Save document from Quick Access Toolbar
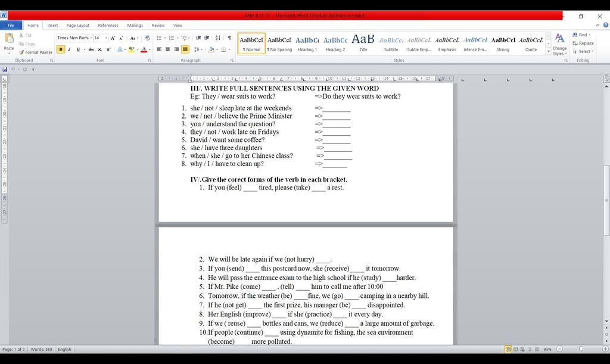Image resolution: width=610 pixels, height=364 pixels. [x=5, y=69]
